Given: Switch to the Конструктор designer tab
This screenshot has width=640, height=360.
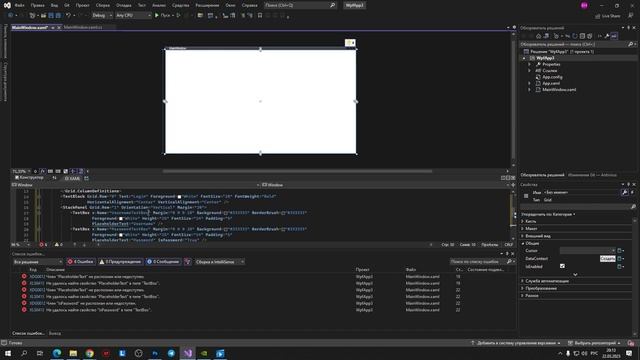Looking at the screenshot, I should click(x=29, y=178).
